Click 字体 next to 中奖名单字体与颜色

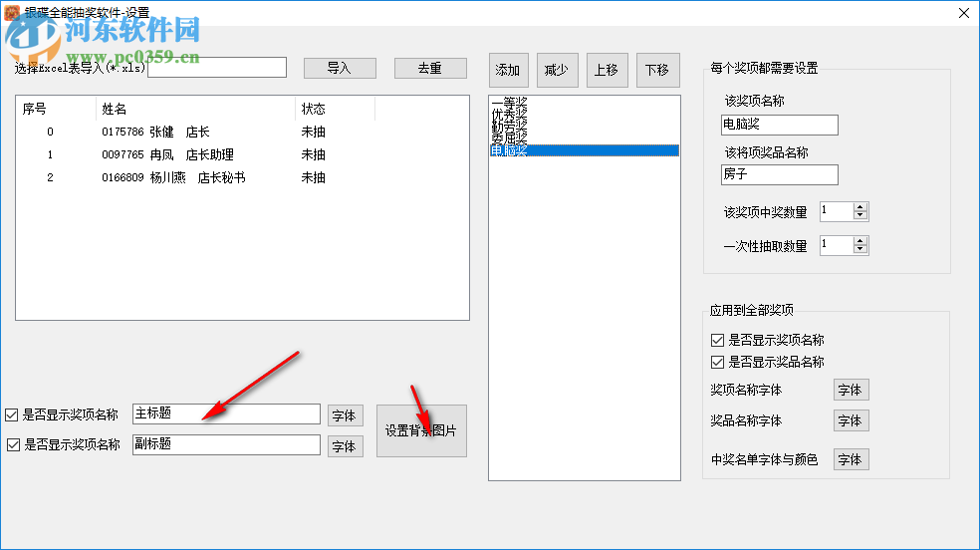coord(852,459)
